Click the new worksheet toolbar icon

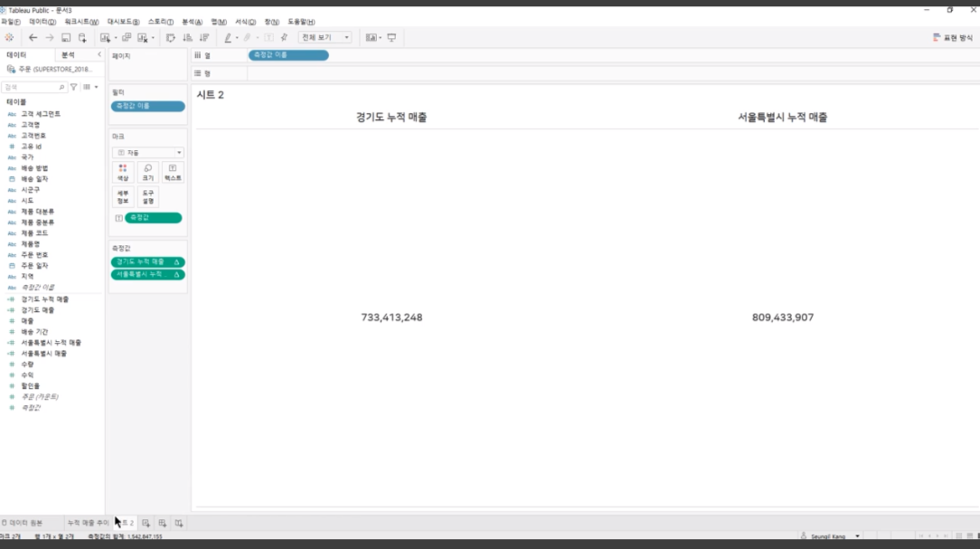[105, 37]
